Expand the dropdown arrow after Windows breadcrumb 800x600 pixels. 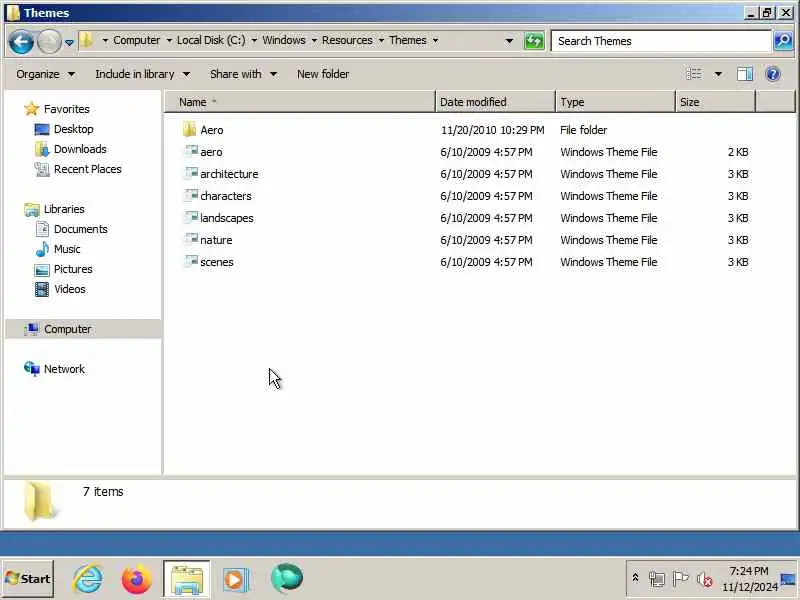314,40
